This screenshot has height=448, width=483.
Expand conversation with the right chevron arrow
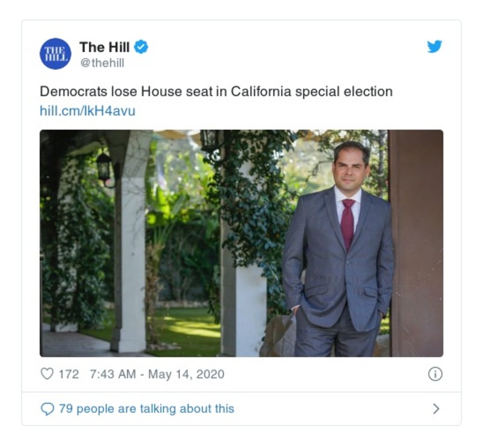click(x=436, y=409)
